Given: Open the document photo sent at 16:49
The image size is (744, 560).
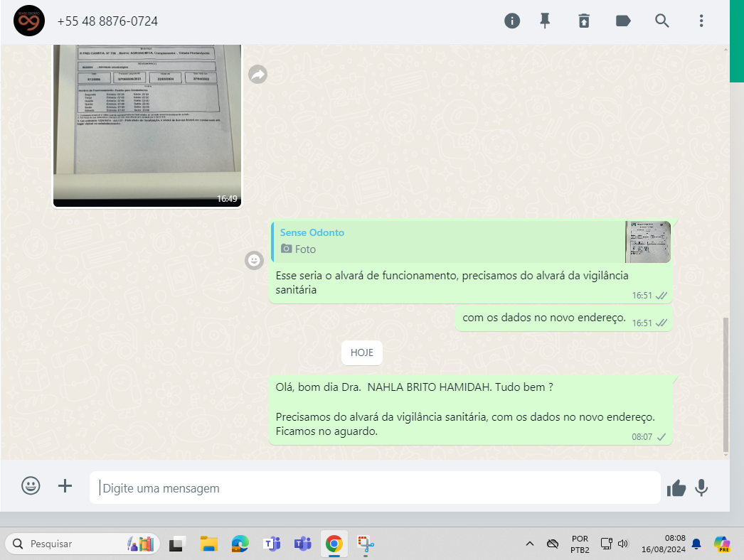Looking at the screenshot, I should click(x=147, y=125).
